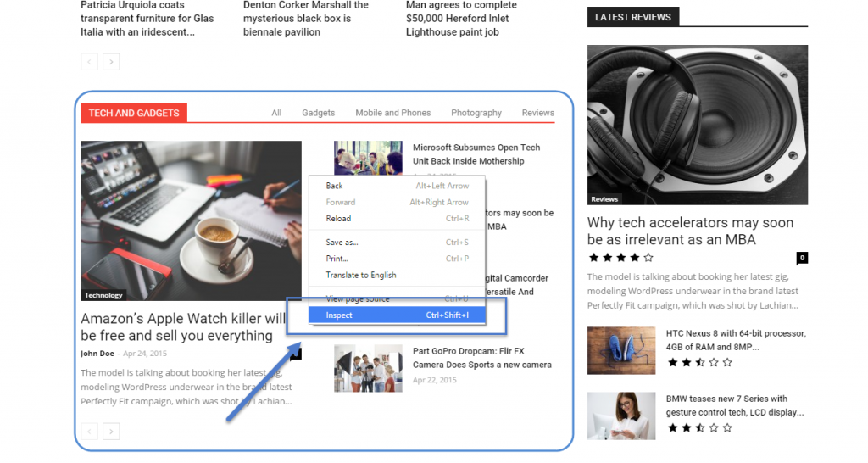Click next arrow under Tech and Gadgets
Viewport: 868px width, 463px height.
(x=111, y=432)
